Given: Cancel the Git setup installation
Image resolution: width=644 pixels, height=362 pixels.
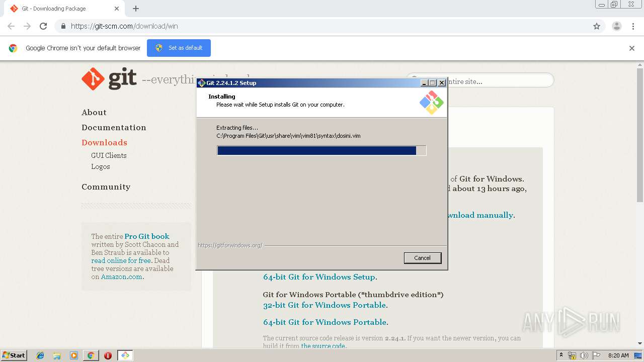Looking at the screenshot, I should click(423, 258).
